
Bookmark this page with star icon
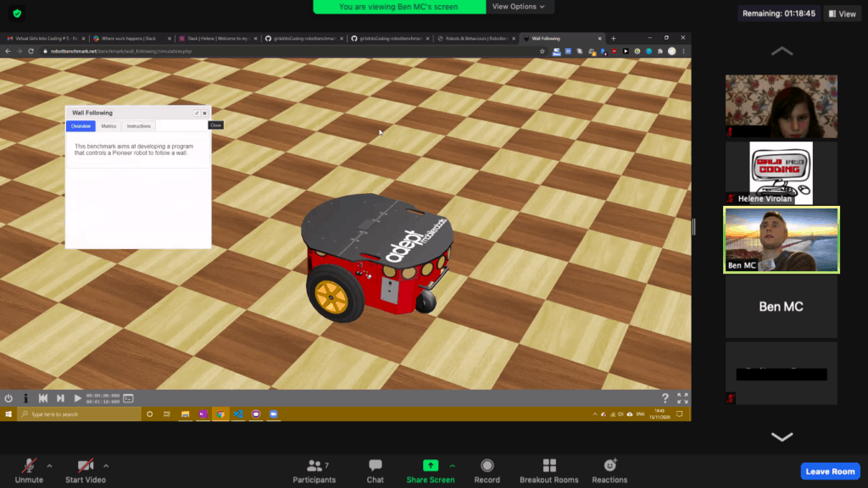click(542, 51)
